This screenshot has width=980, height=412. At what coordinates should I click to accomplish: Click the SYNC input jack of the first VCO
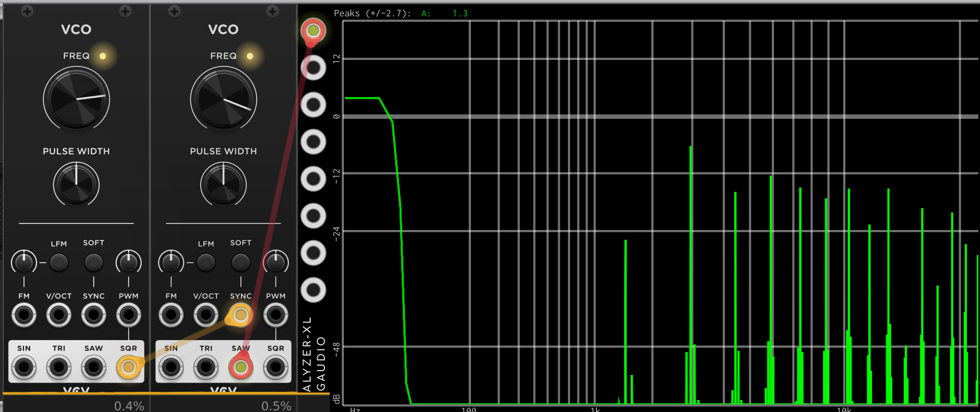94,314
